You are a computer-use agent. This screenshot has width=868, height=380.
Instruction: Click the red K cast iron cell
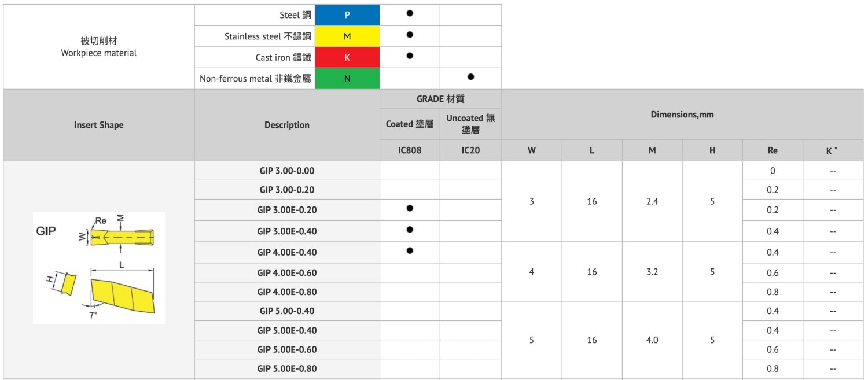coord(347,57)
